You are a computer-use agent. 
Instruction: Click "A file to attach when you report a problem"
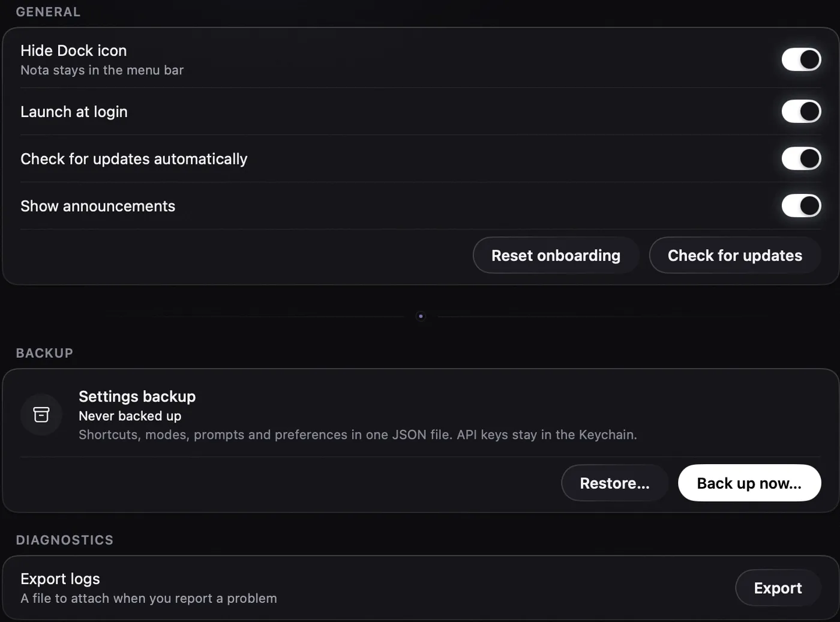tap(149, 599)
